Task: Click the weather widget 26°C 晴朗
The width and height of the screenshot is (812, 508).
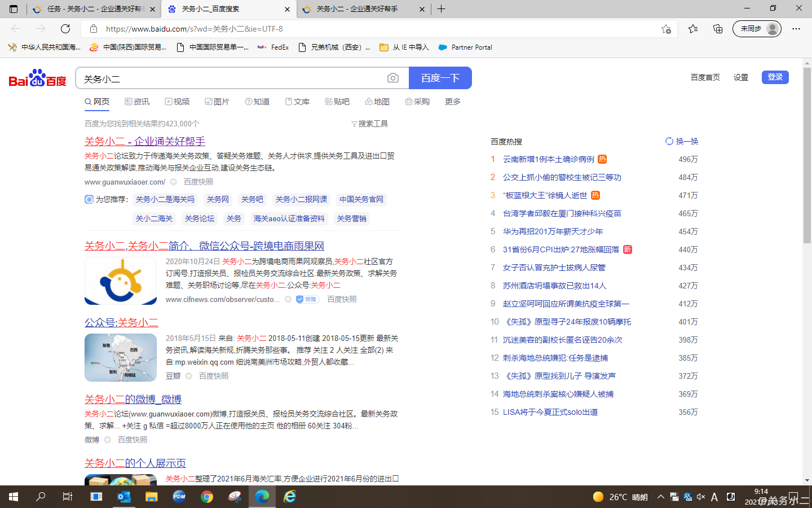Action: click(x=620, y=497)
